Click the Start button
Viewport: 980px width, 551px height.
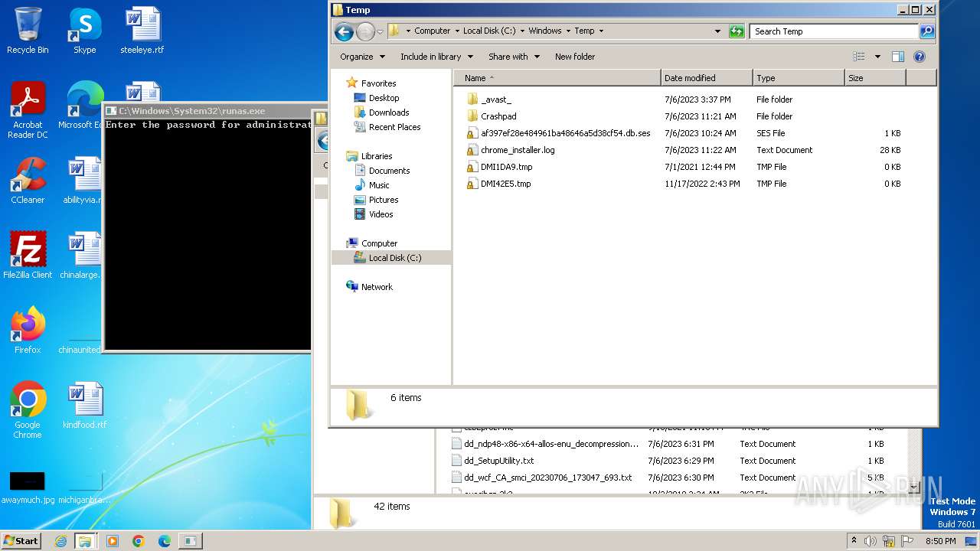(21, 541)
